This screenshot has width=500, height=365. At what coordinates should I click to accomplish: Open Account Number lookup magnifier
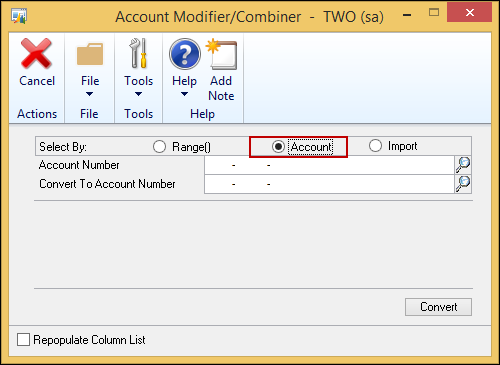[x=463, y=165]
